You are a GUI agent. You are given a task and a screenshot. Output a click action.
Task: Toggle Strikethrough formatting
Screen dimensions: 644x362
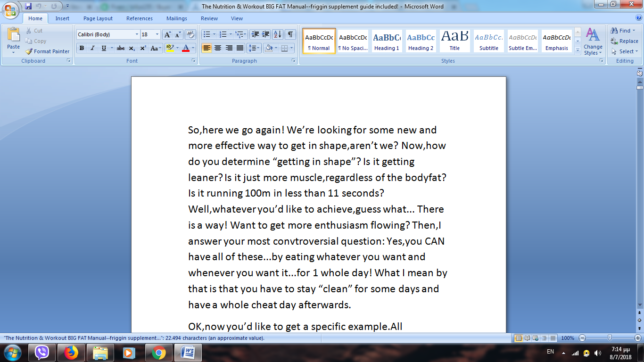click(x=120, y=48)
